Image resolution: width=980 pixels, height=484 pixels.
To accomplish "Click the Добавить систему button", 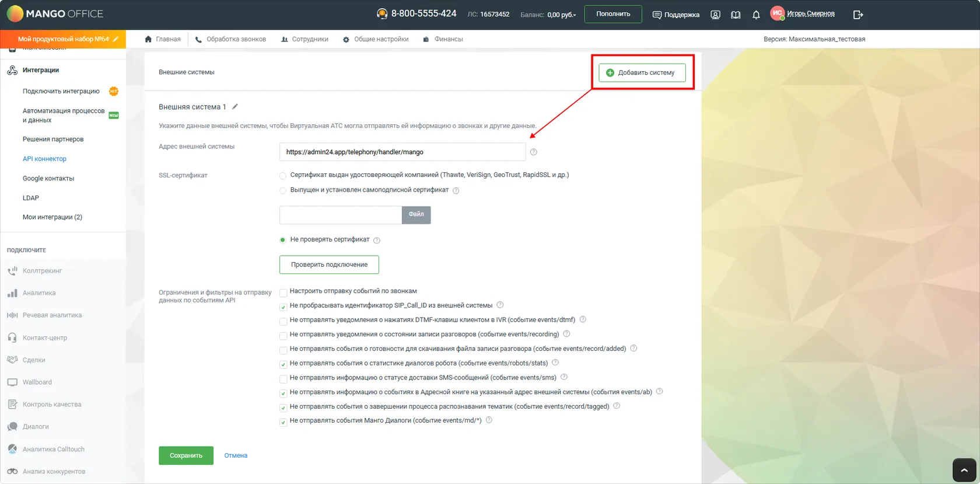I will pyautogui.click(x=642, y=72).
